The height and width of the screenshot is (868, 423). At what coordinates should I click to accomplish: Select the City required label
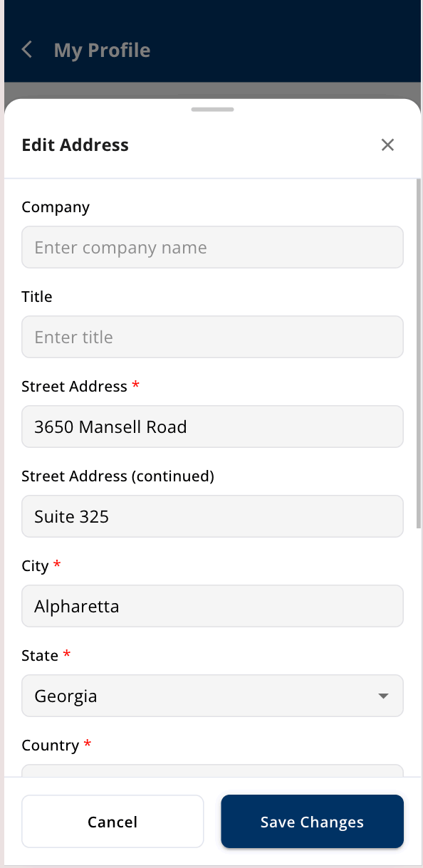point(41,566)
